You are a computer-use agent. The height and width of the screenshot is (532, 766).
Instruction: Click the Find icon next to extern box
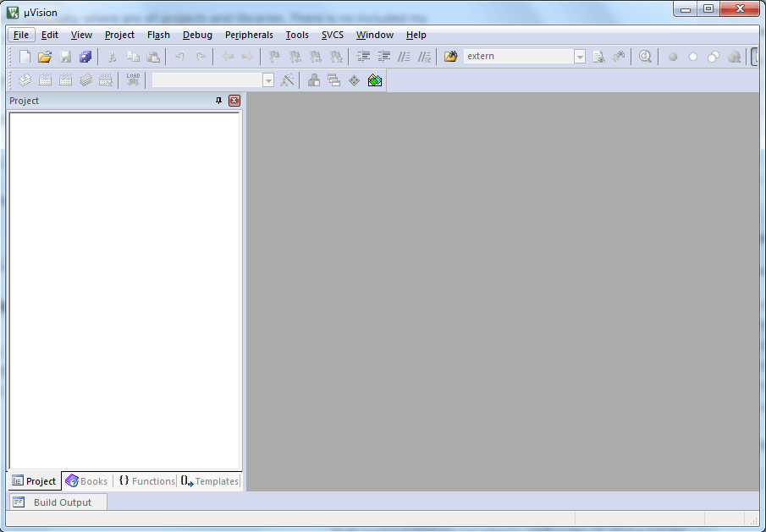(598, 57)
